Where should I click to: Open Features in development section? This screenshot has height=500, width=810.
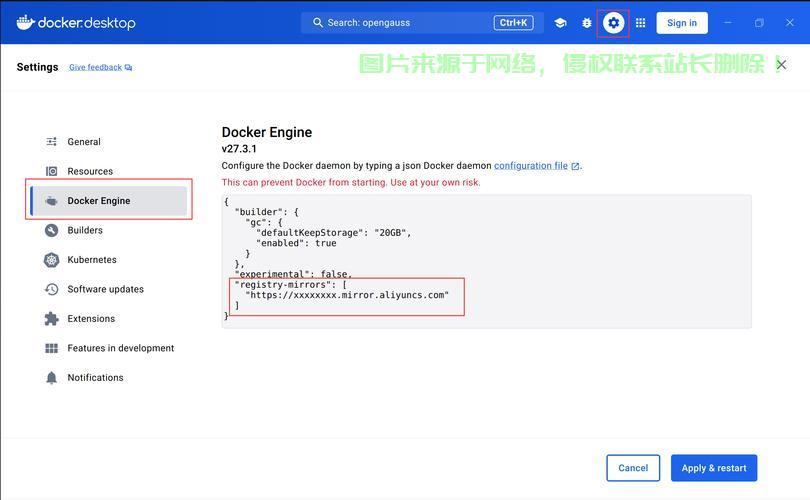tap(109, 348)
